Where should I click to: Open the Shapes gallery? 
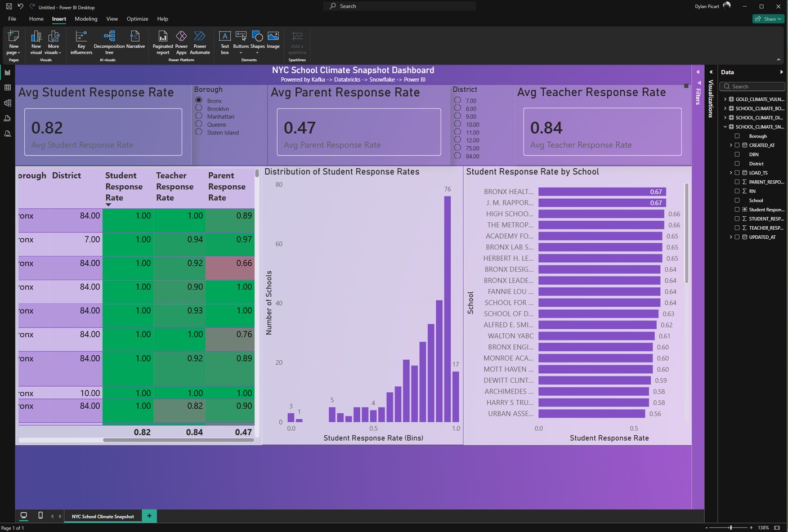pyautogui.click(x=257, y=43)
